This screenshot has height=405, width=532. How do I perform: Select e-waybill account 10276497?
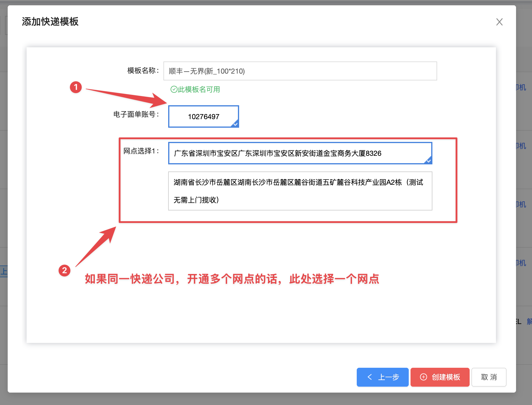(x=203, y=116)
